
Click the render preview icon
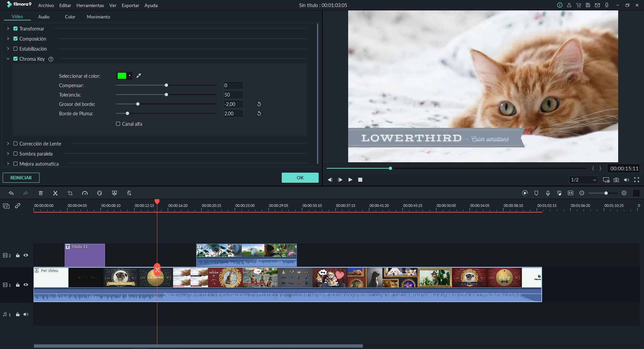[x=525, y=193]
